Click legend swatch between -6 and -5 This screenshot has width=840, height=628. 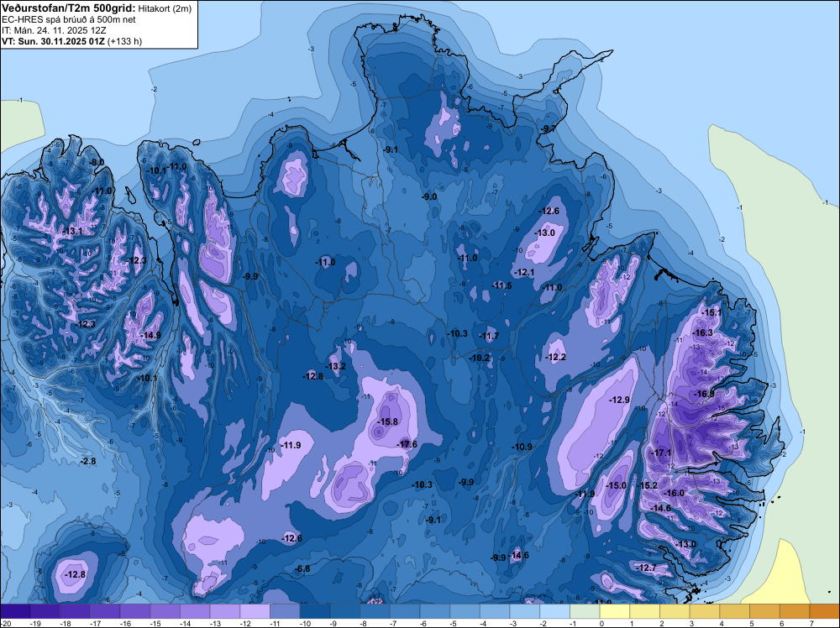point(435,611)
